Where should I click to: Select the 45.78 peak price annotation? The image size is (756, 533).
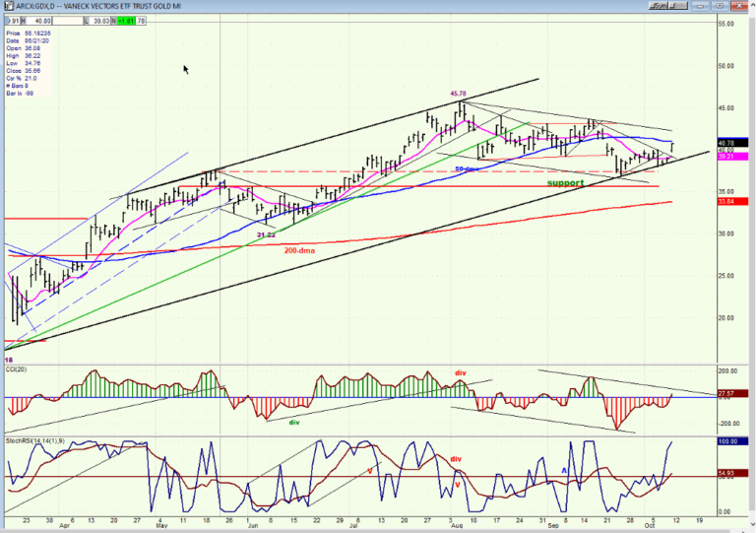tap(458, 94)
